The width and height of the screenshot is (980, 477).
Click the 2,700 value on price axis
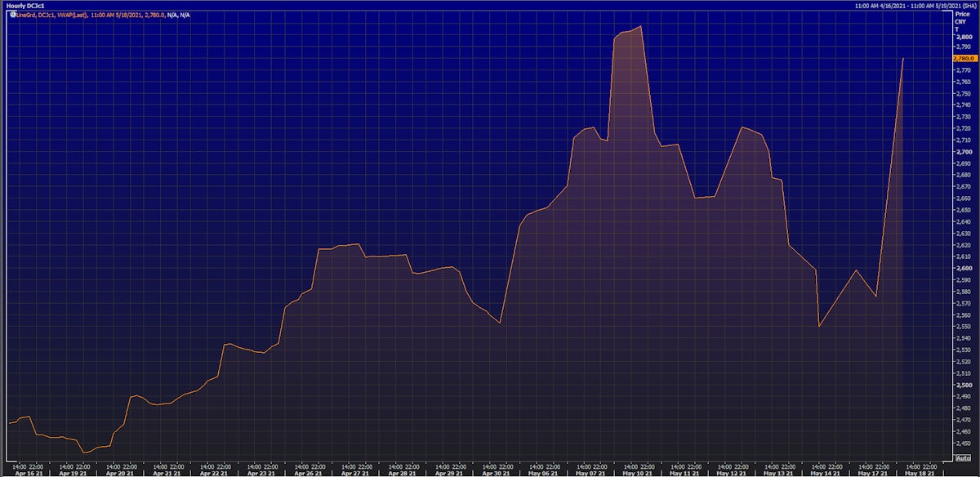click(963, 152)
